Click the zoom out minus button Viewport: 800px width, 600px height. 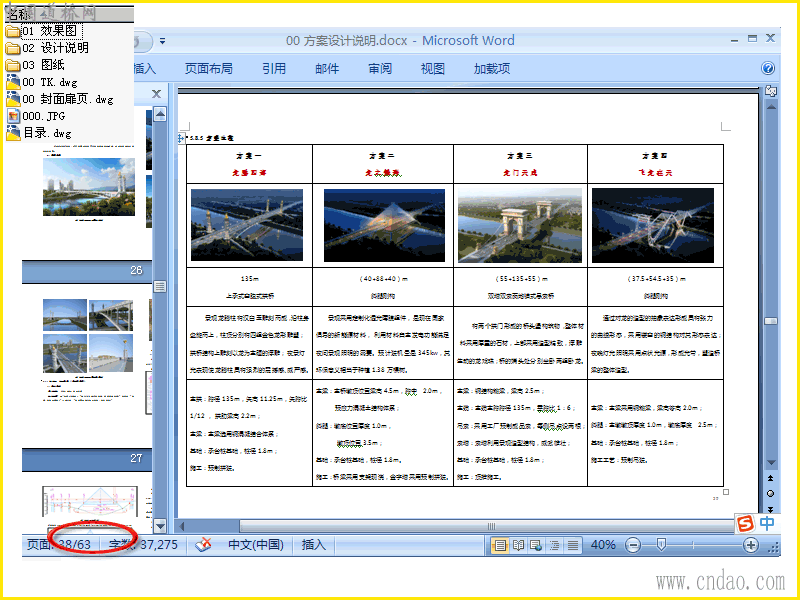point(633,545)
